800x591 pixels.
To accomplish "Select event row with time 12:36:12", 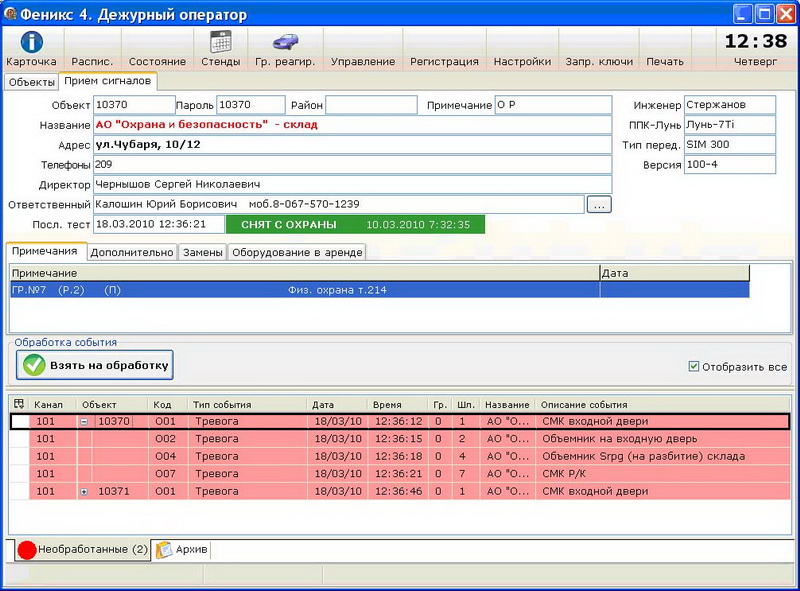I will tap(401, 422).
